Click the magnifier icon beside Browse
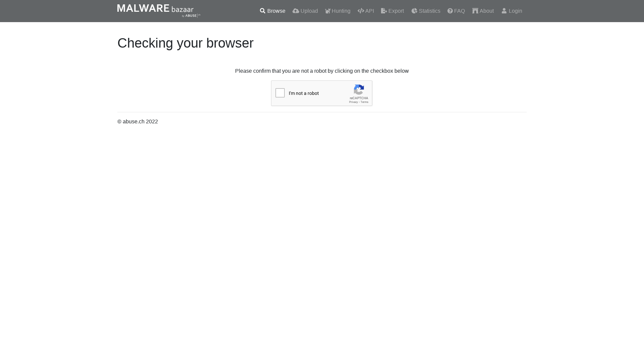The height and width of the screenshot is (362, 644). click(x=262, y=11)
